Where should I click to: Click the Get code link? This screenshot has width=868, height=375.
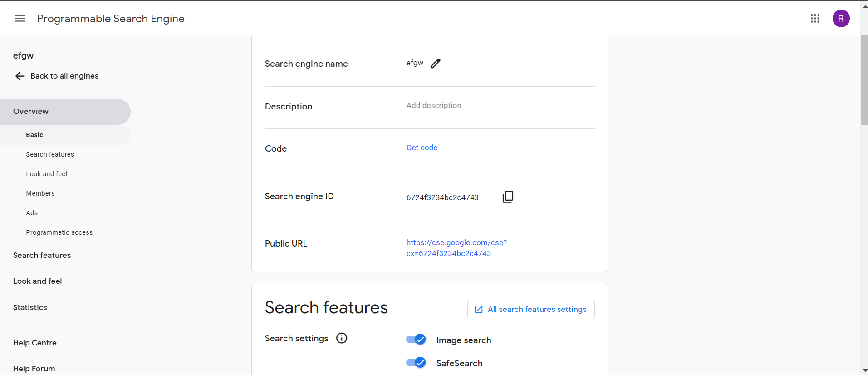422,148
